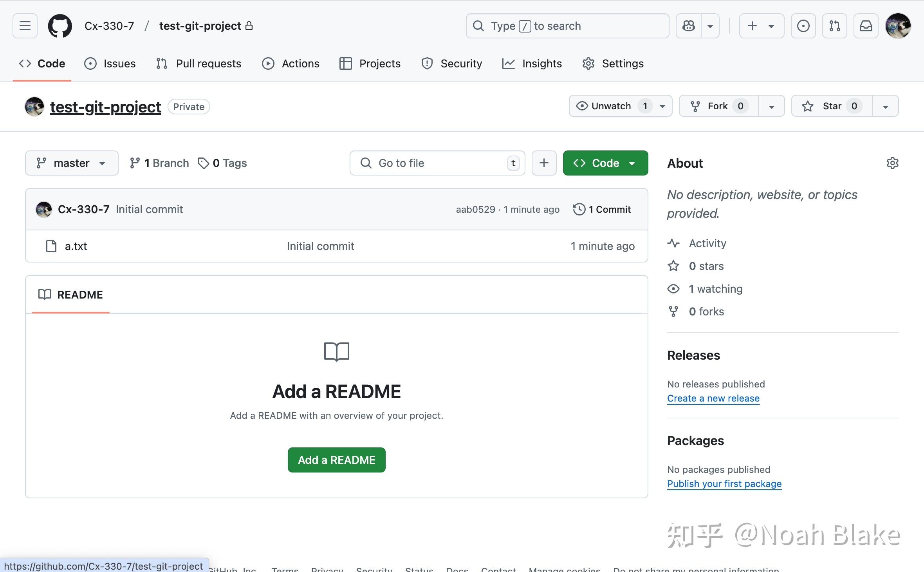Image resolution: width=924 pixels, height=572 pixels.
Task: Create a new file with the plus icon
Action: pos(543,163)
